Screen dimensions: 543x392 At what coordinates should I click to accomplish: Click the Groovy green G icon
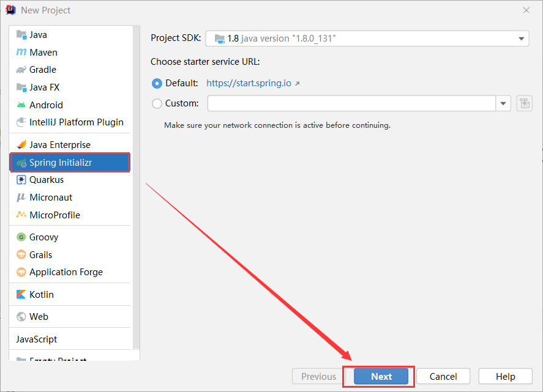[21, 237]
